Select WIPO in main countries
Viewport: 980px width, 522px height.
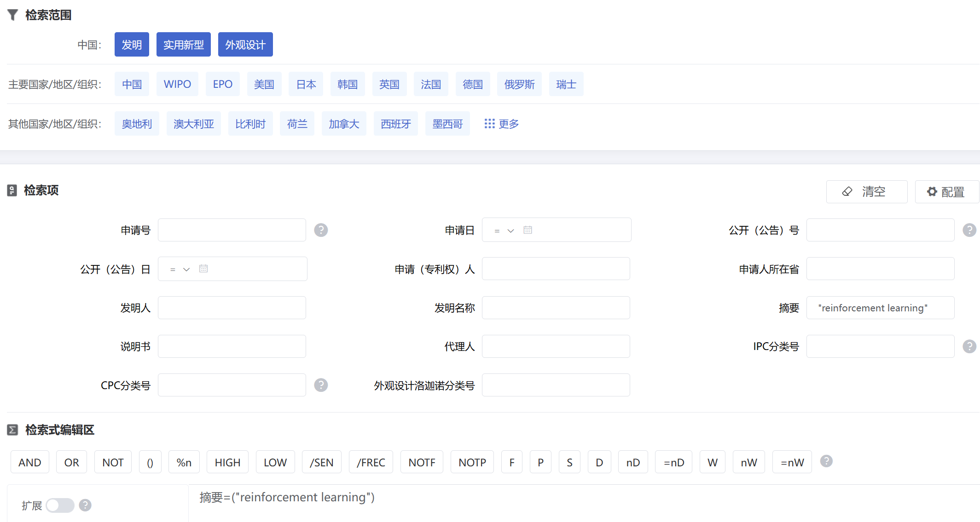click(x=177, y=84)
